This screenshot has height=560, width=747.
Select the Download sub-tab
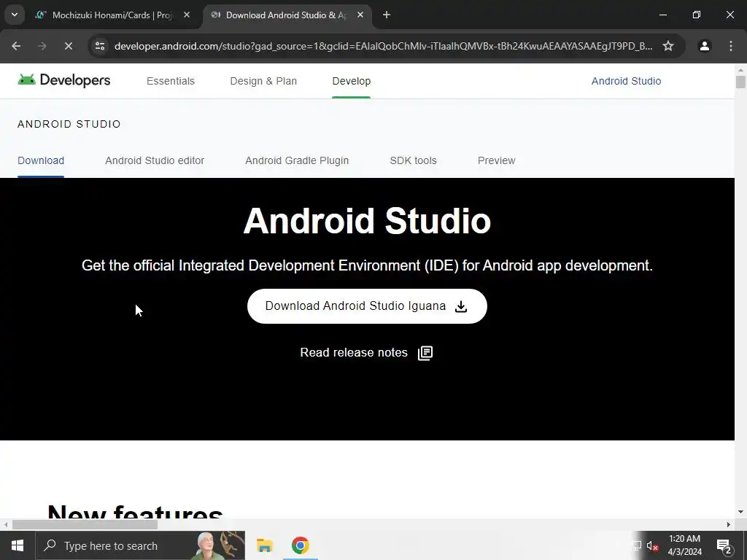41,160
